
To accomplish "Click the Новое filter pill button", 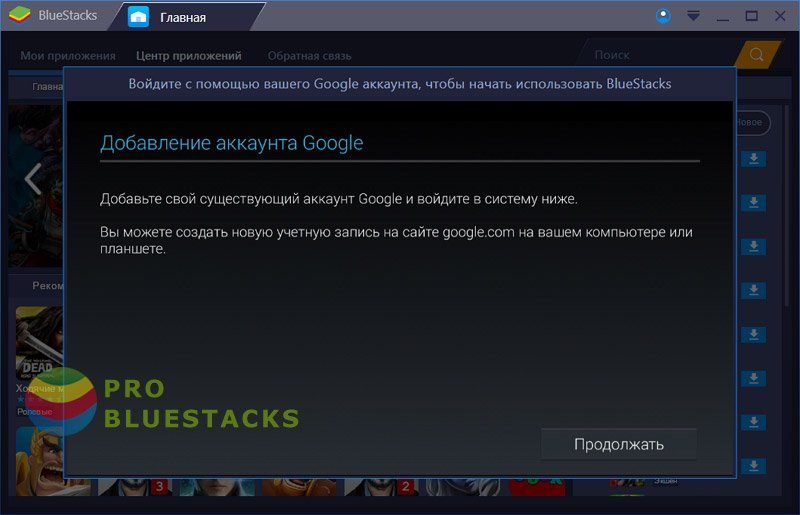I will tap(750, 122).
